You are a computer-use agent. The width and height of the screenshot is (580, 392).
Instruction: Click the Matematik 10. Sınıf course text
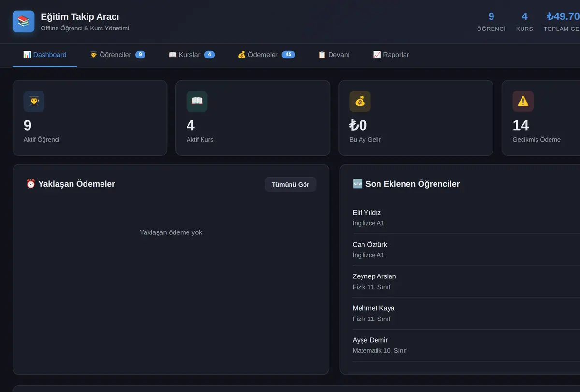(x=380, y=351)
